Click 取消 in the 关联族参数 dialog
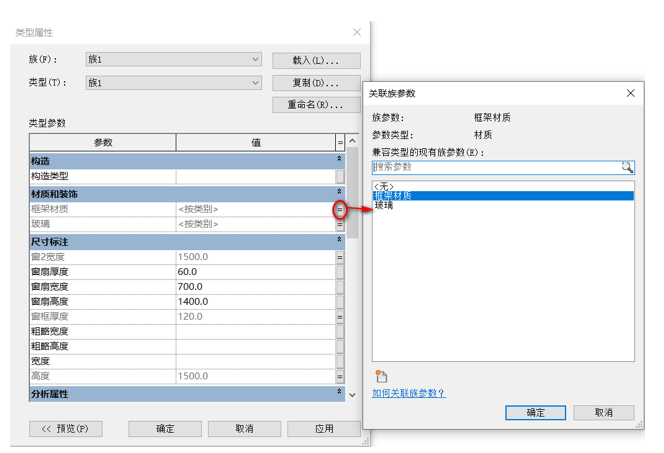664x453 pixels. [x=604, y=412]
